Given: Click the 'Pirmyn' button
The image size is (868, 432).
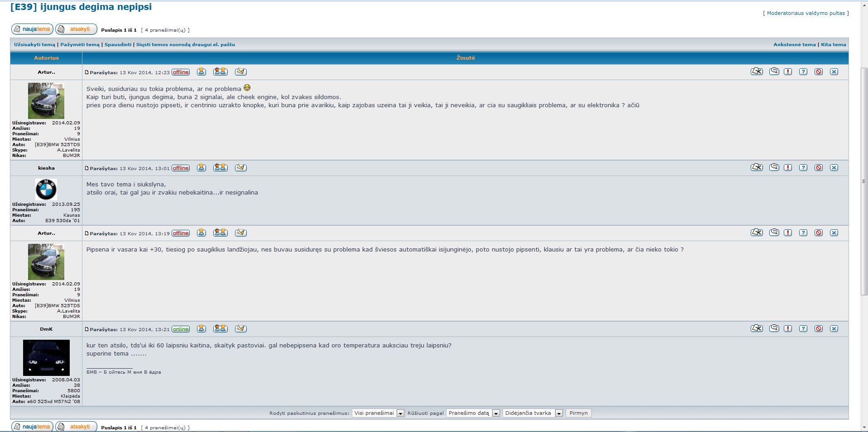Looking at the screenshot, I should [578, 413].
